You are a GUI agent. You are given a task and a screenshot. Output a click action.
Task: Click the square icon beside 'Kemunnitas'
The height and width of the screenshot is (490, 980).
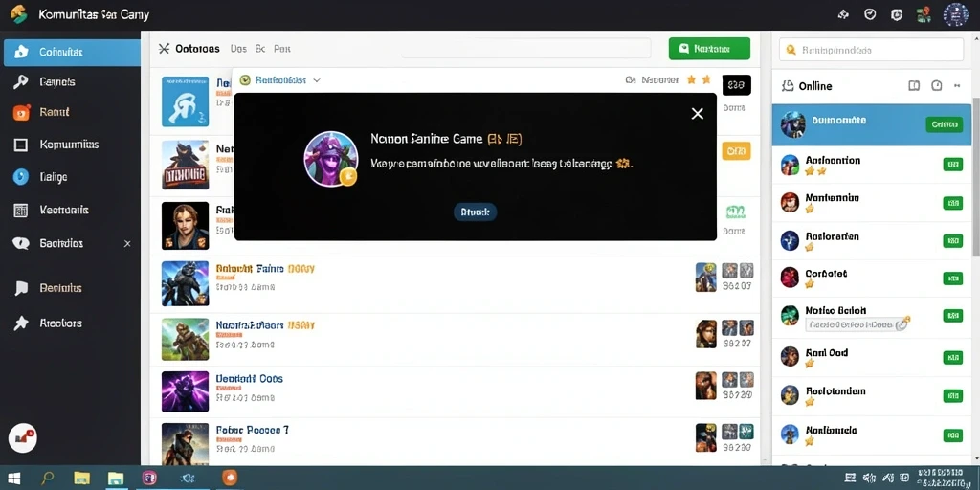tap(21, 145)
